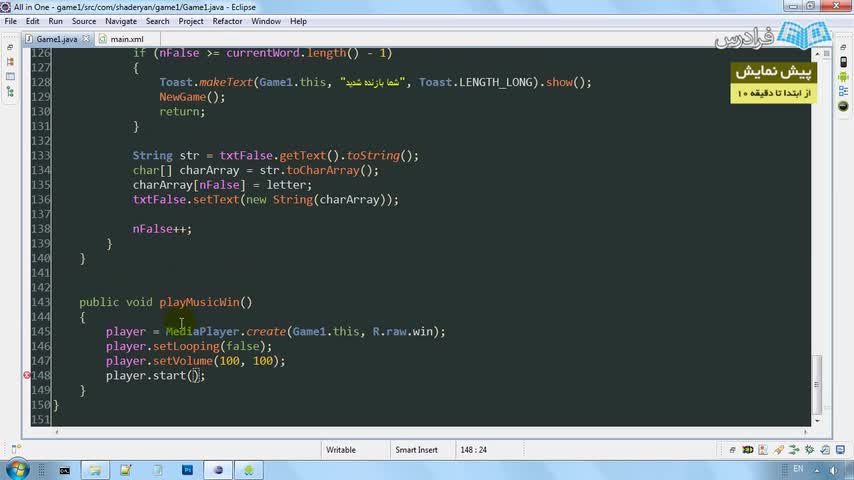Open the Debug bug icon in bottom trim
Viewport: 854px width, 480px height.
[810, 449]
